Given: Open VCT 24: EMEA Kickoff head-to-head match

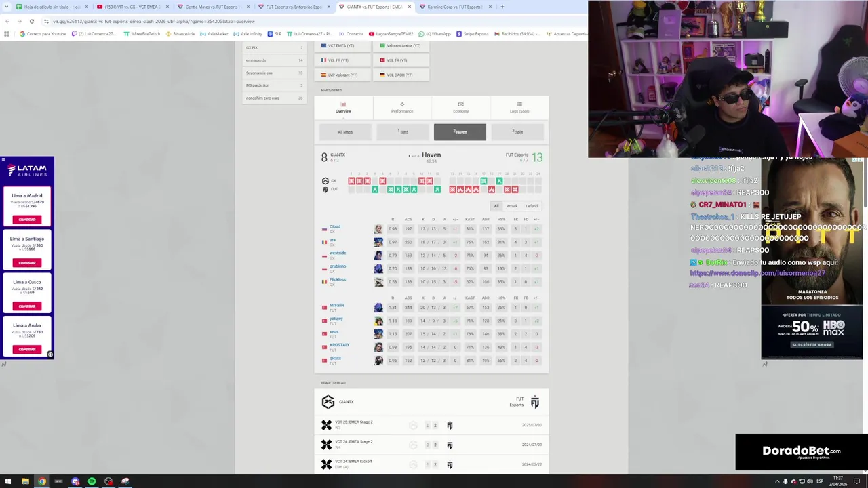Looking at the screenshot, I should tap(431, 464).
